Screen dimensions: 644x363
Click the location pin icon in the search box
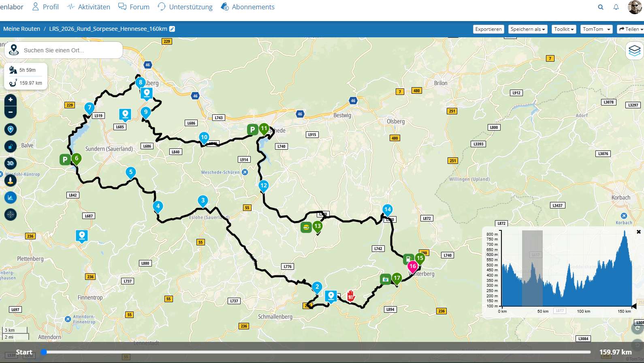(x=14, y=50)
